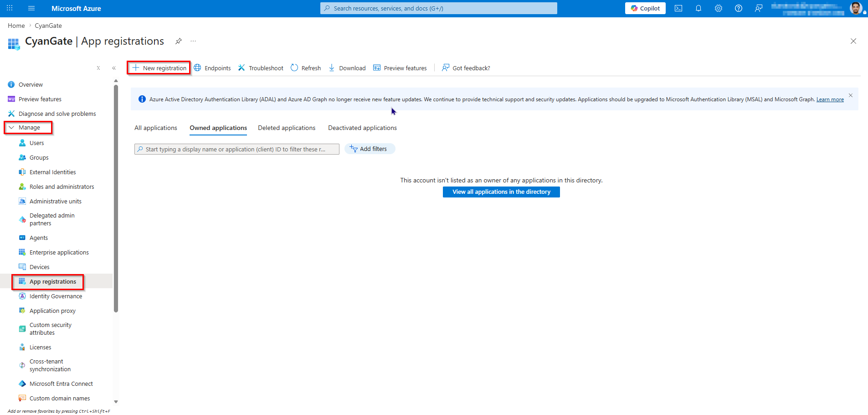Viewport: 868px width, 415px height.
Task: Launch Cloud Shell from the top bar
Action: pos(678,8)
